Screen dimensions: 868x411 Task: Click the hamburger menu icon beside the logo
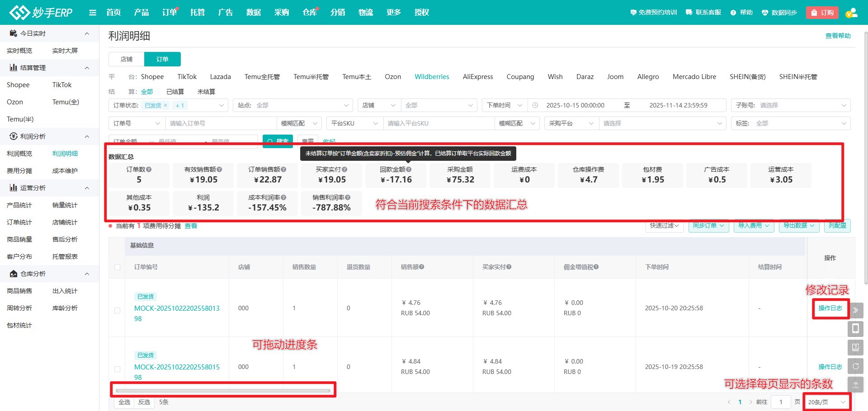tap(93, 13)
